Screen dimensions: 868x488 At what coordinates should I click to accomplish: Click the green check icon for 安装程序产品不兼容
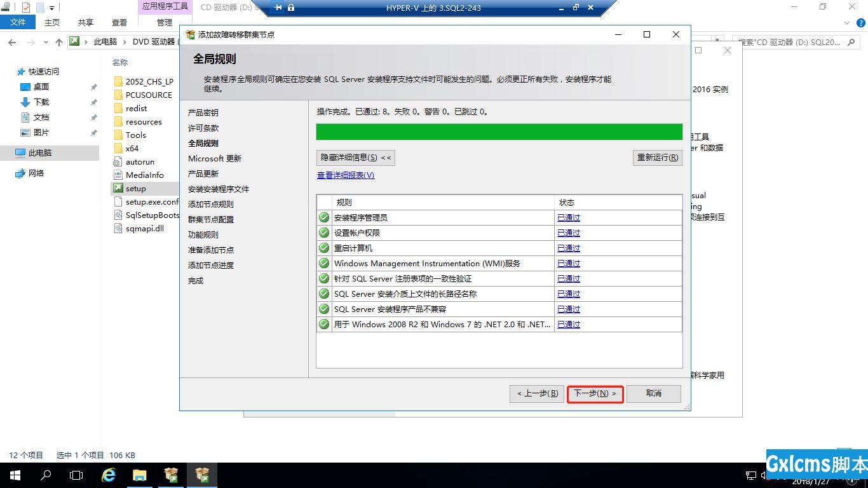324,309
